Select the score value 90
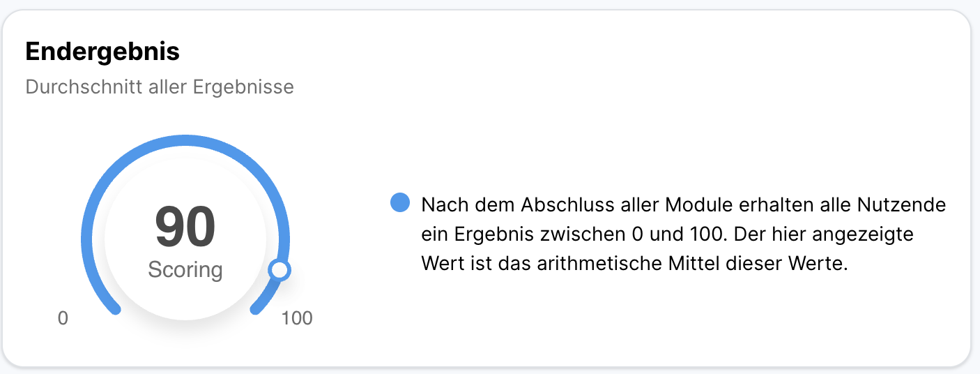 point(185,227)
